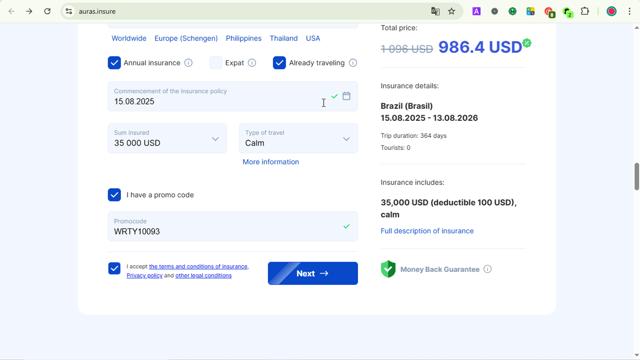
Task: Open the green circle extension icon
Action: click(512, 11)
